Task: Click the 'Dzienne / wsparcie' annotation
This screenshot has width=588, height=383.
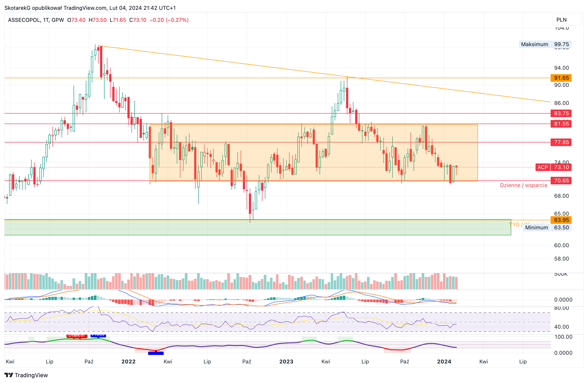Action: [524, 185]
